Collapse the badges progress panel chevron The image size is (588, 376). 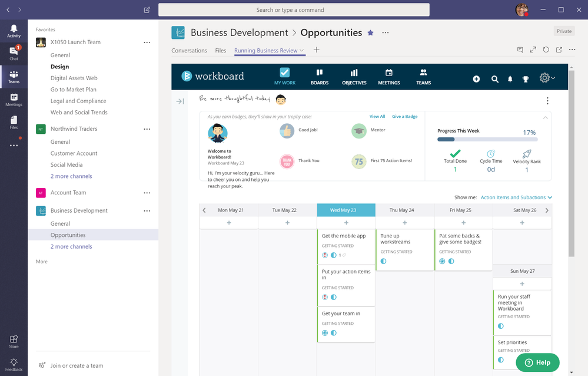[545, 117]
